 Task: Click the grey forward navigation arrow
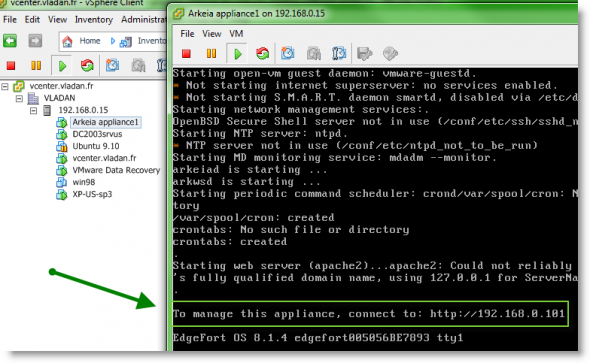(x=35, y=41)
